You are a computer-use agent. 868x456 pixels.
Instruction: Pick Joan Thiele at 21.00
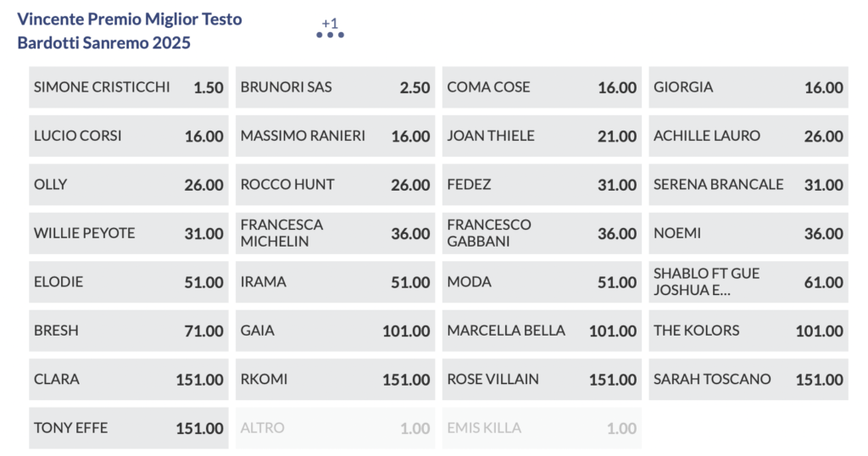click(x=542, y=136)
